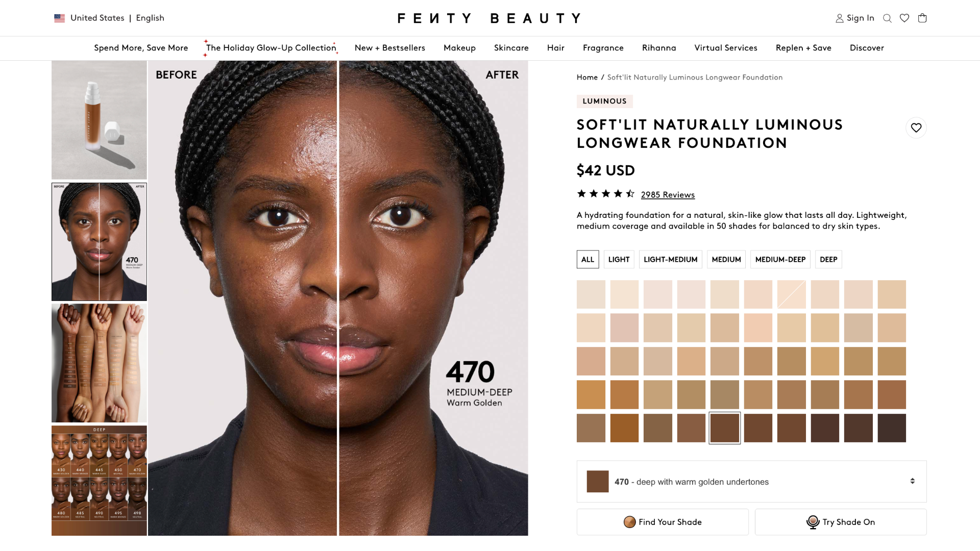Open the search magnifier icon

click(887, 18)
